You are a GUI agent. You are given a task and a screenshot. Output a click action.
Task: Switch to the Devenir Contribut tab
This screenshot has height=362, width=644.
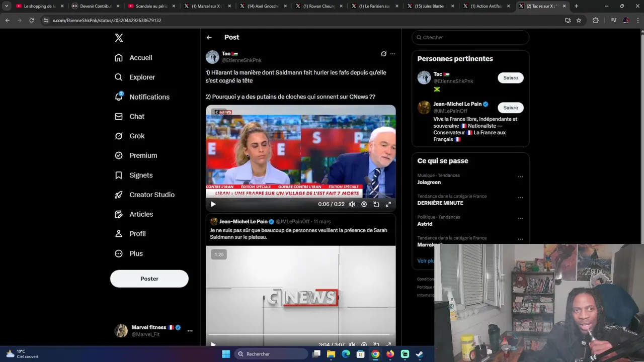[95, 6]
